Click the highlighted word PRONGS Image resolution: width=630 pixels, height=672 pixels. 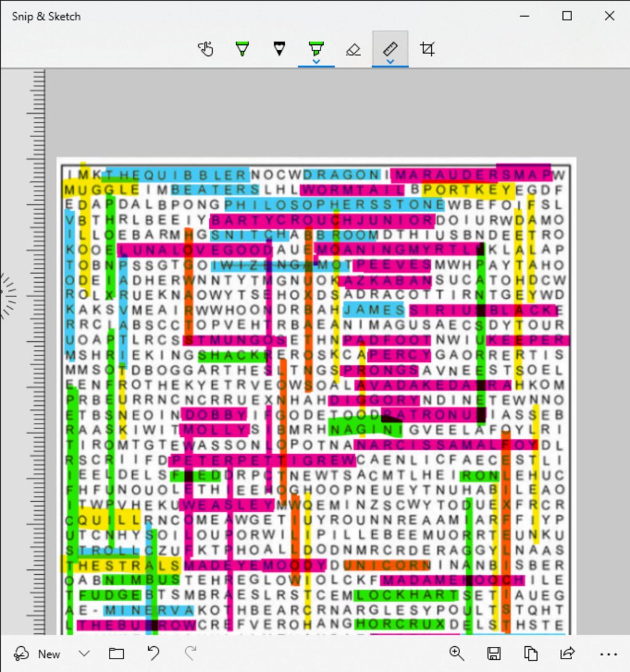click(x=379, y=370)
